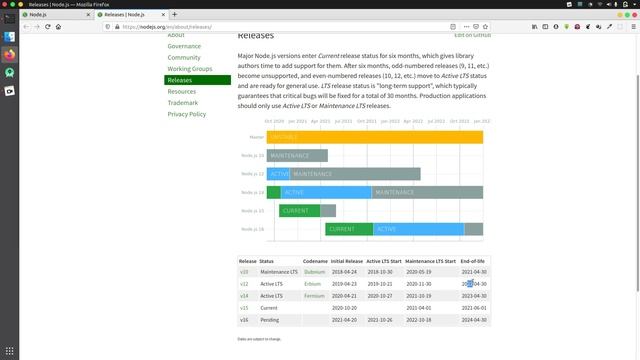The width and height of the screenshot is (640, 360).
Task: Open the system menu dropdown arrow
Action: [x=635, y=4]
